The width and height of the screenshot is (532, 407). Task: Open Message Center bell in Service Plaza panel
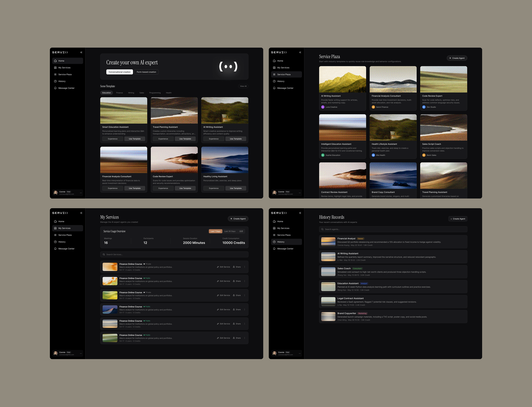pyautogui.click(x=274, y=88)
